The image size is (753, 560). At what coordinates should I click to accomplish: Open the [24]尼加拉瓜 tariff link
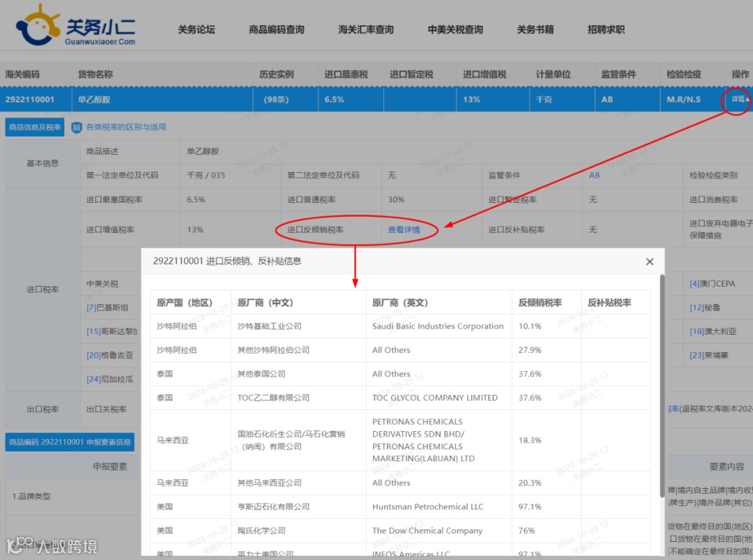pyautogui.click(x=109, y=379)
